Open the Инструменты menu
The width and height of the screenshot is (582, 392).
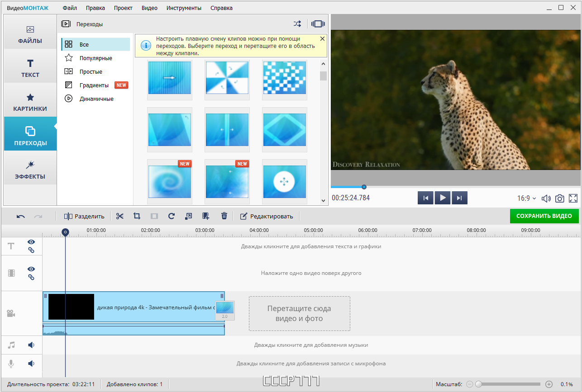pyautogui.click(x=184, y=8)
